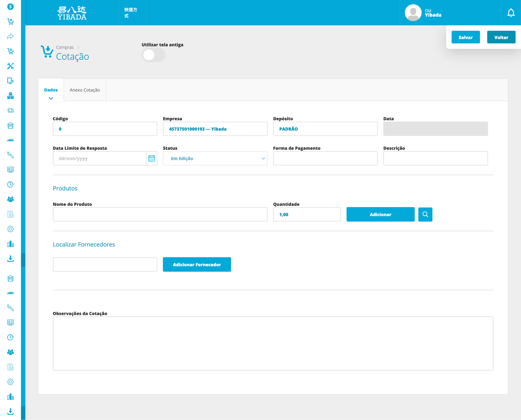Click the chevron under Dados tab

click(51, 98)
